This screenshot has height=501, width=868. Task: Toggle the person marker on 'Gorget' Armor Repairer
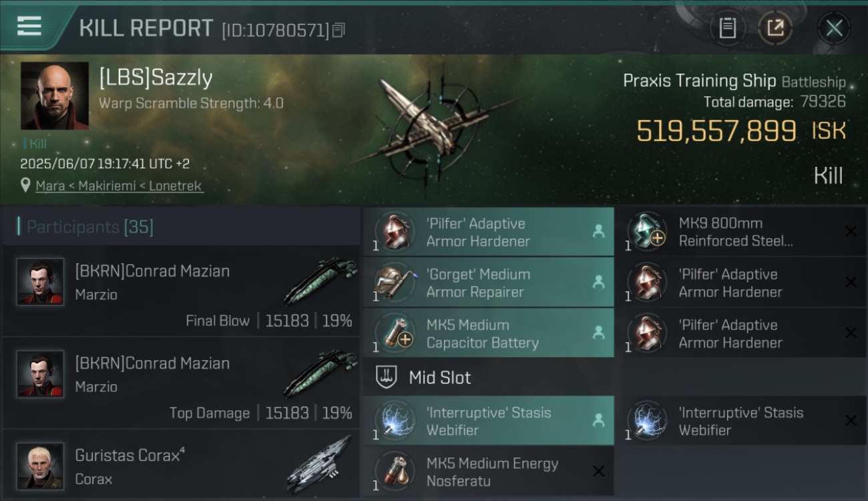pyautogui.click(x=598, y=282)
